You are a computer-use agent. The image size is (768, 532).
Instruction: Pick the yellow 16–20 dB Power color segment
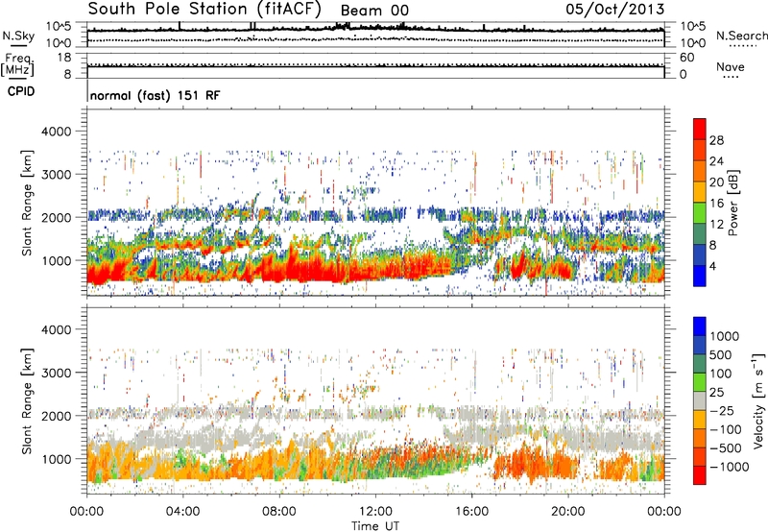[700, 192]
